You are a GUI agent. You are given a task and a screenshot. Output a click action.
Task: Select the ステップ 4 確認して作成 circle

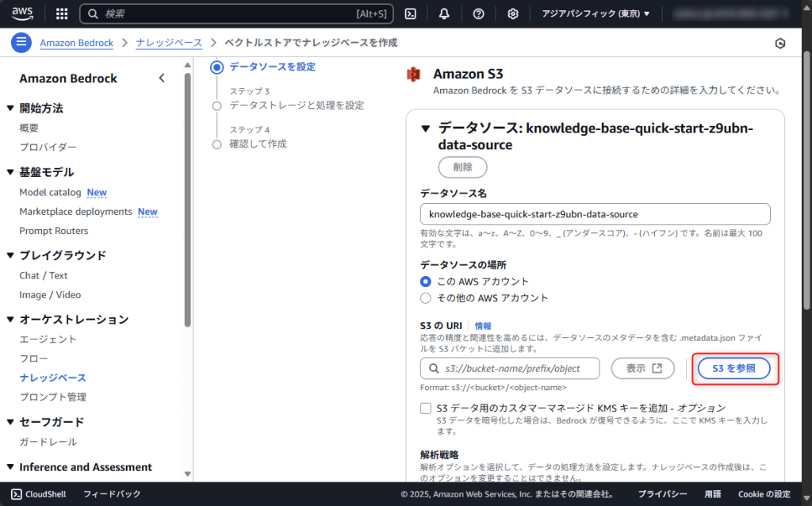(x=217, y=144)
